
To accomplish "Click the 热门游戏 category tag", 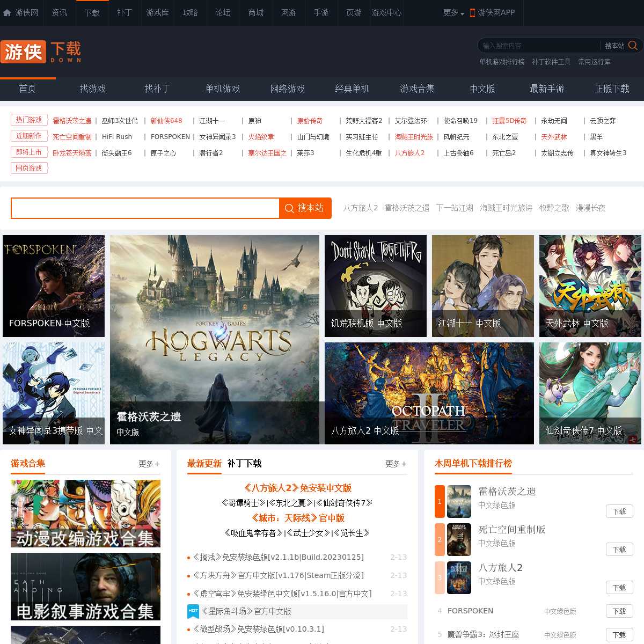I will (29, 120).
